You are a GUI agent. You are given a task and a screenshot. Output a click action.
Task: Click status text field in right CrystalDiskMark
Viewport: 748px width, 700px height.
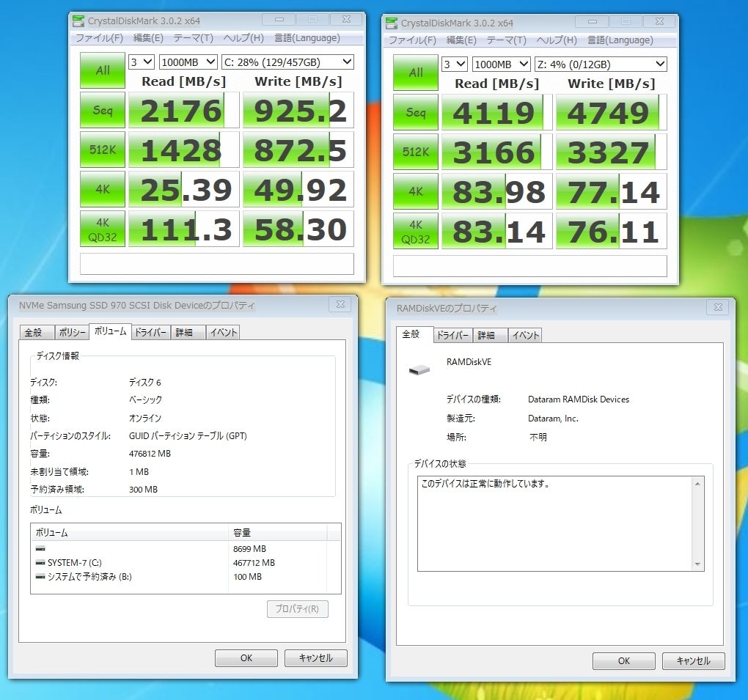tap(530, 266)
